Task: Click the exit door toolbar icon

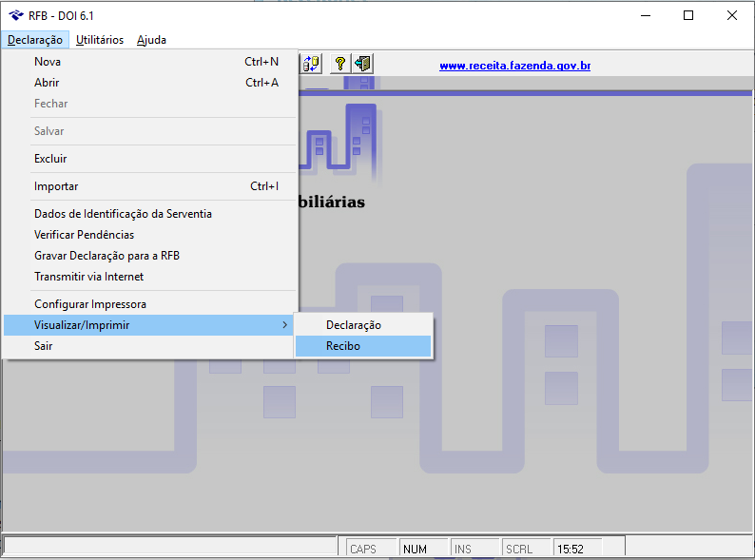Action: tap(362, 64)
